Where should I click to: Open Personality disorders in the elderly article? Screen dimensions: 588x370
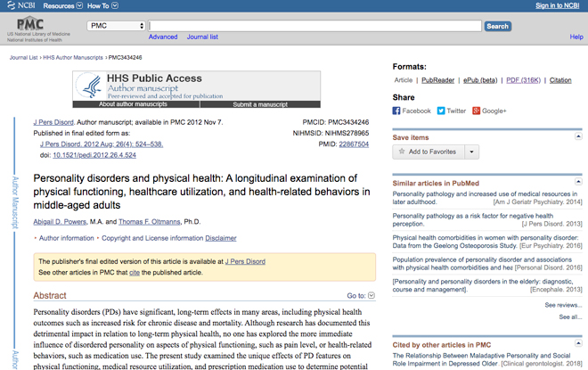point(483,285)
